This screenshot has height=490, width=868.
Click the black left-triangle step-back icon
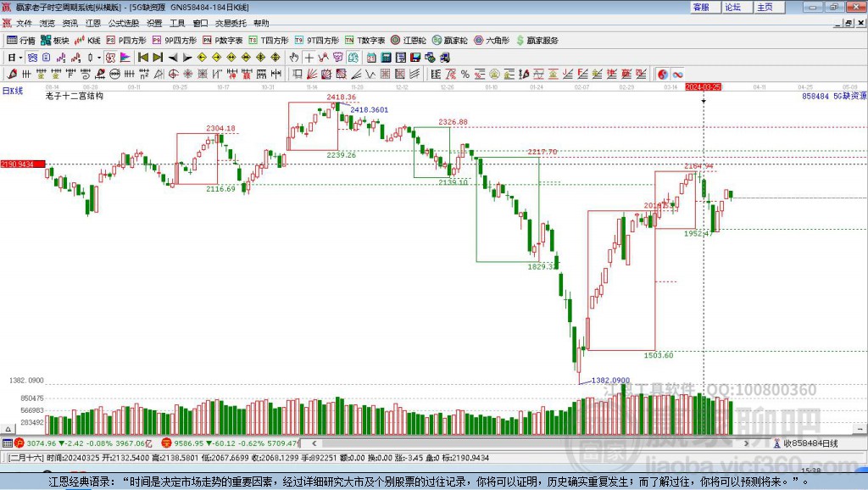click(x=173, y=58)
